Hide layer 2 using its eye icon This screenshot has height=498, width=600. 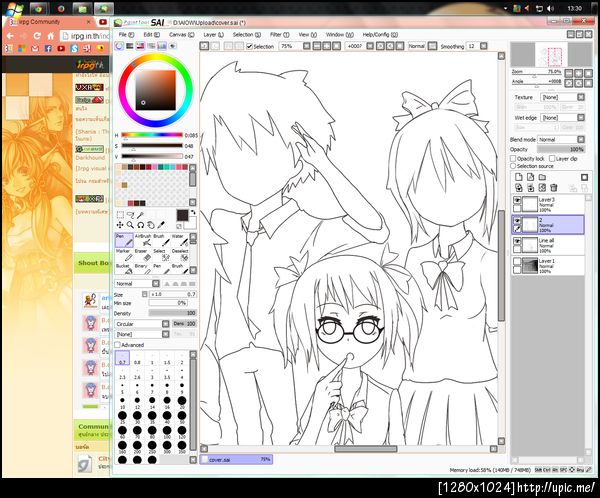tap(517, 221)
